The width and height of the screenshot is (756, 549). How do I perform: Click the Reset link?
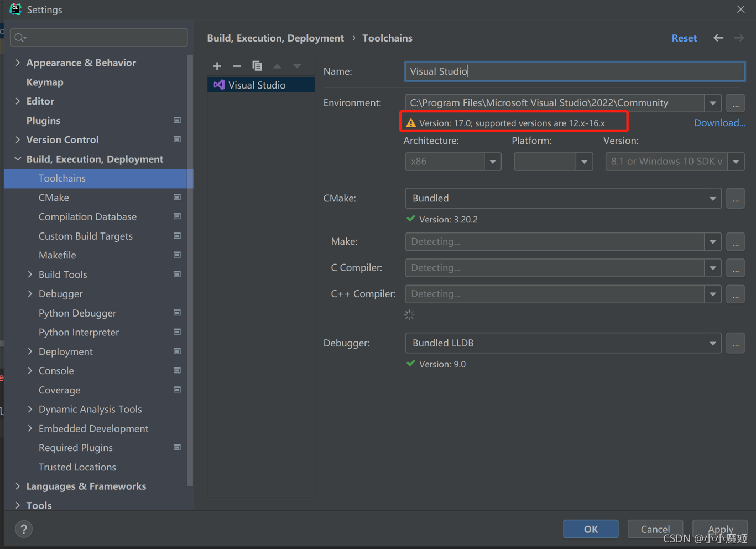pos(684,38)
